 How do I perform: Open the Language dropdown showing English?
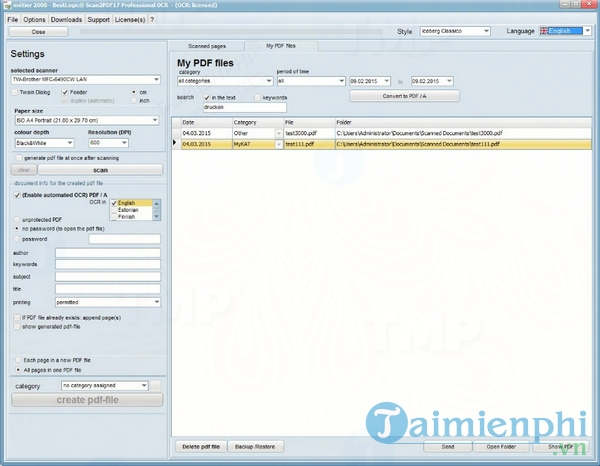565,31
